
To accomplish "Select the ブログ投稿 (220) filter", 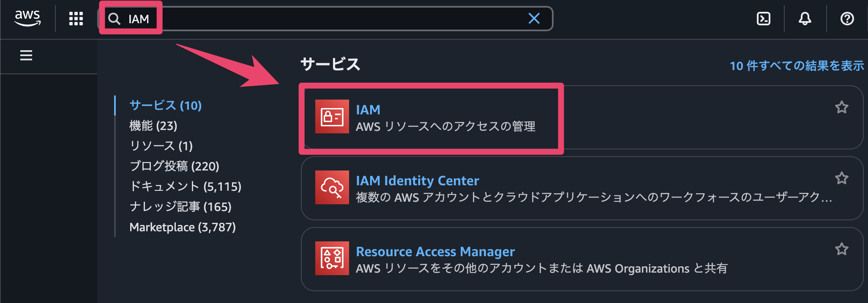I will point(175,166).
